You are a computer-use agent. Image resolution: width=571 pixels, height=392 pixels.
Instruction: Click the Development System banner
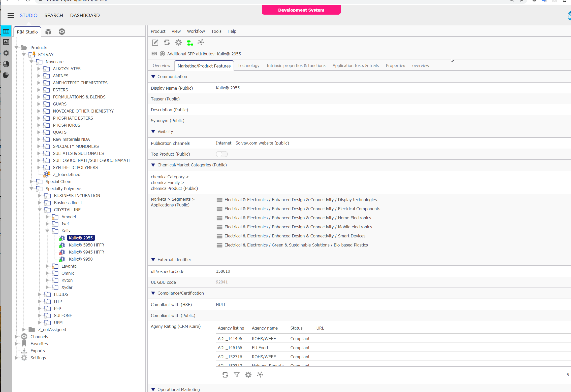click(x=301, y=10)
